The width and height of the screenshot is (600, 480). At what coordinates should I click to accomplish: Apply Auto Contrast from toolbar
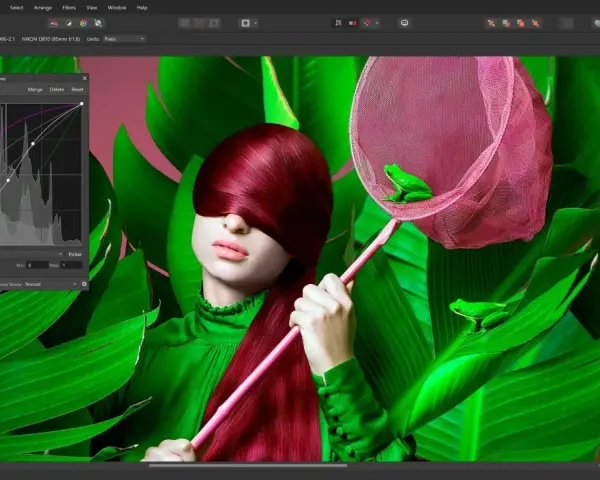(68, 23)
